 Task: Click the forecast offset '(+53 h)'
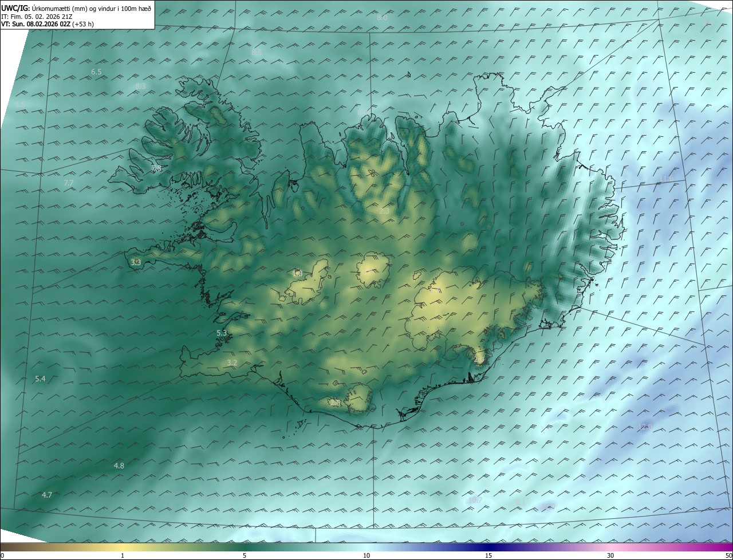84,24
